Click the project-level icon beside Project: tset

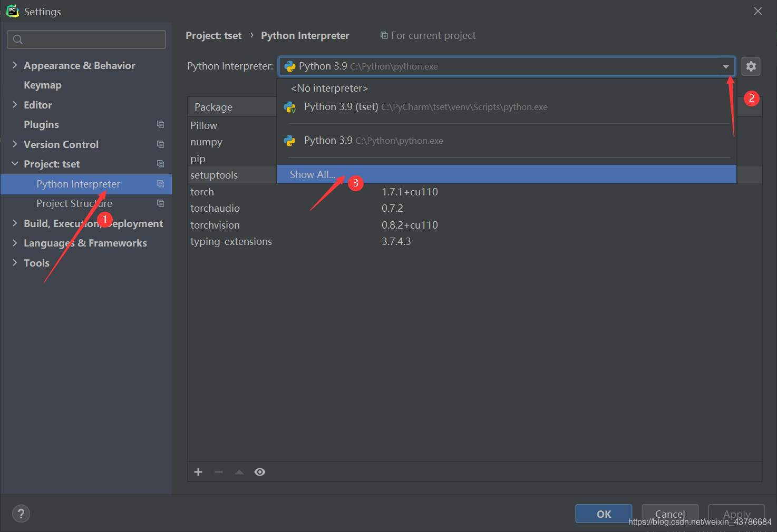pos(160,164)
